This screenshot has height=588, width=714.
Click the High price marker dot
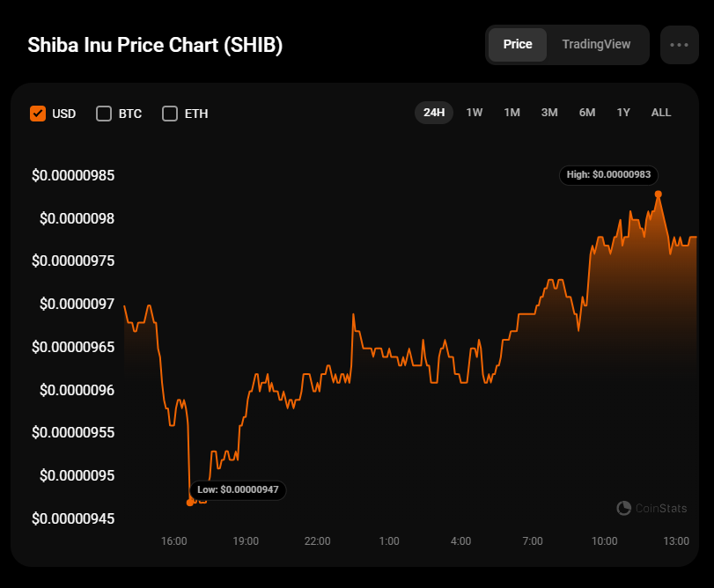pos(659,194)
